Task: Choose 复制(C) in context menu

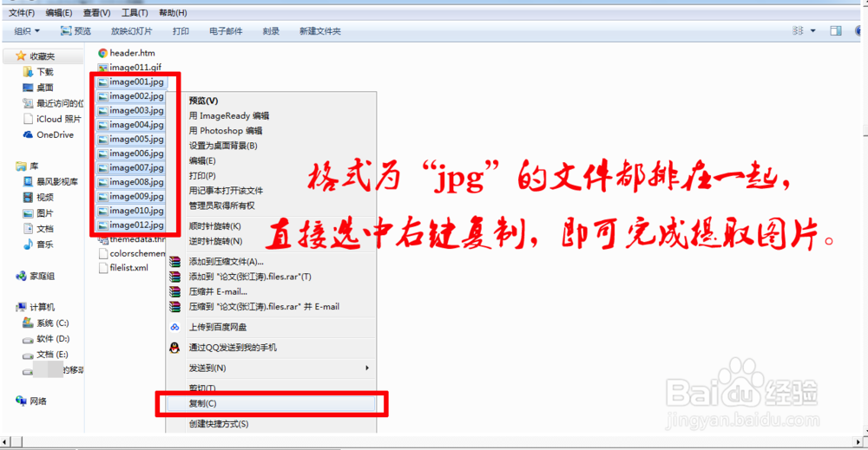Action: pyautogui.click(x=271, y=403)
